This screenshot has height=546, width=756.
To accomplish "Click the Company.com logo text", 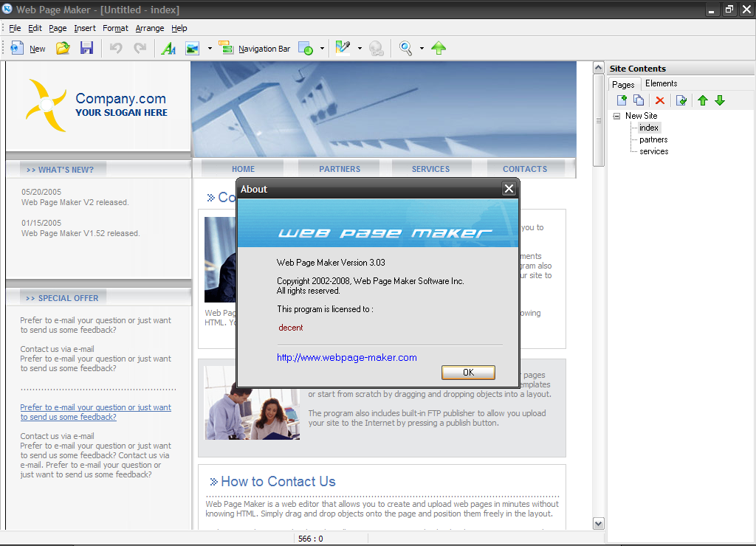I will [x=120, y=98].
